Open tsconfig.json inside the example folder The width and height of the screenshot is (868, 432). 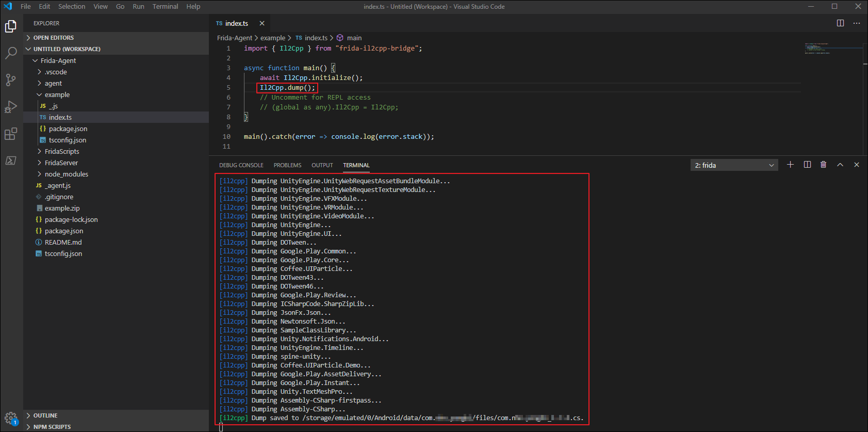point(116,140)
